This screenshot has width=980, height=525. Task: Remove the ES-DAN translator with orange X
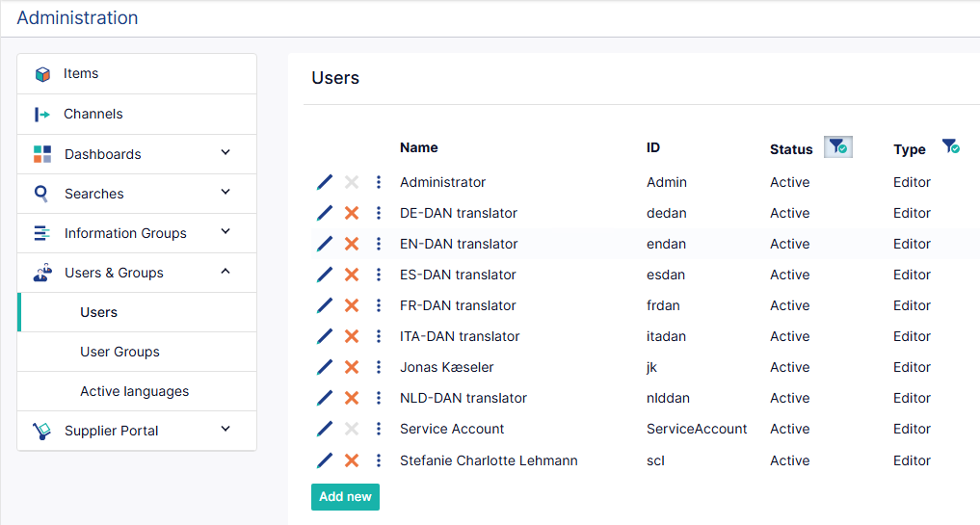pyautogui.click(x=352, y=275)
